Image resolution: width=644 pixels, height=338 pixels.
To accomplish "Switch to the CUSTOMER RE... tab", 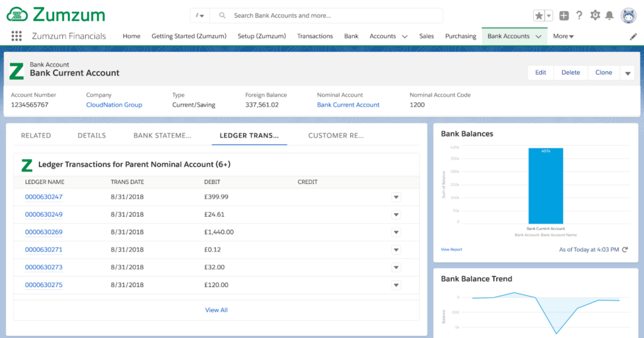I will click(336, 135).
